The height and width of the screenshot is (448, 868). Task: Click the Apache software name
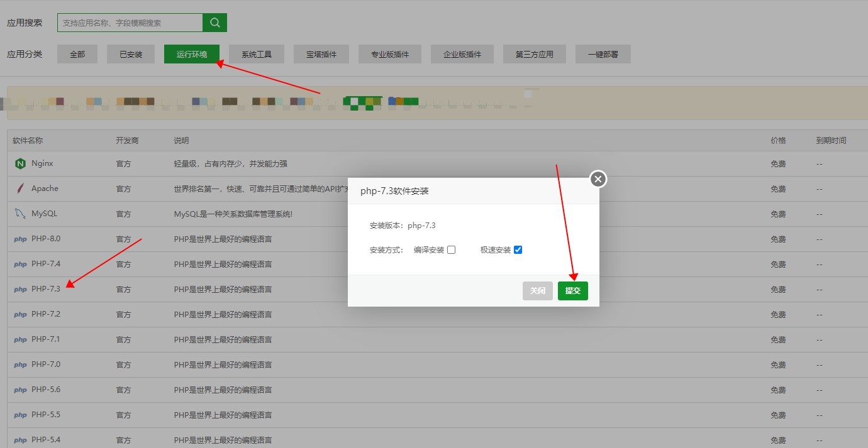45,188
